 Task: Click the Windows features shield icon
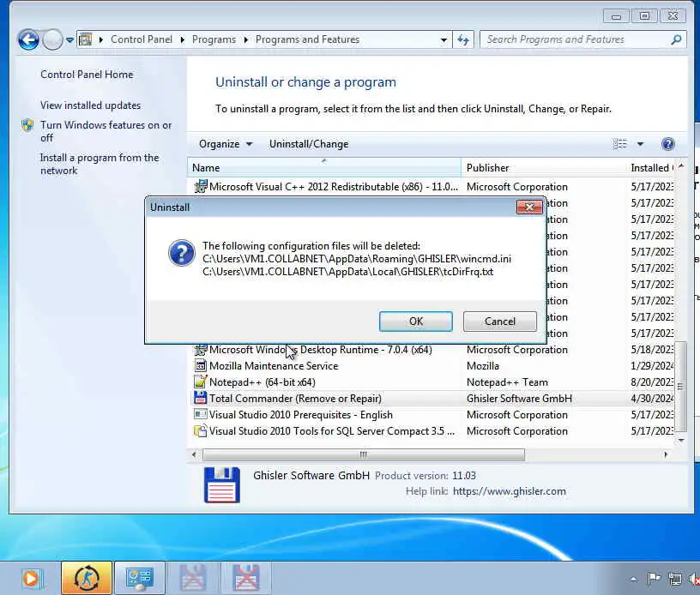[27, 125]
